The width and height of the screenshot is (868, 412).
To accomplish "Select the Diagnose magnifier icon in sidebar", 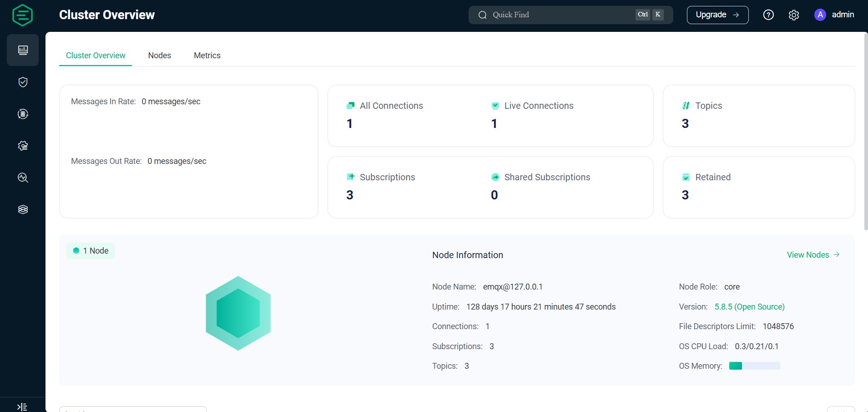I will pyautogui.click(x=22, y=178).
